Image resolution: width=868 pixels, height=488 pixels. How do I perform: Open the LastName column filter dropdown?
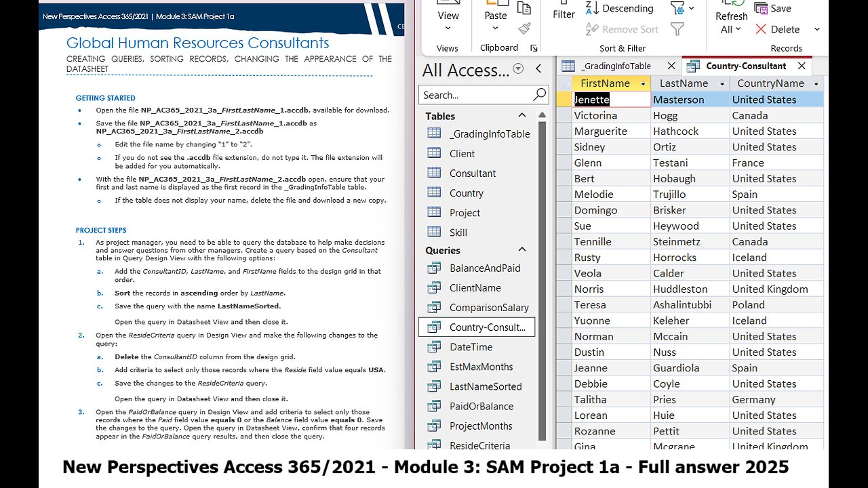tap(722, 83)
